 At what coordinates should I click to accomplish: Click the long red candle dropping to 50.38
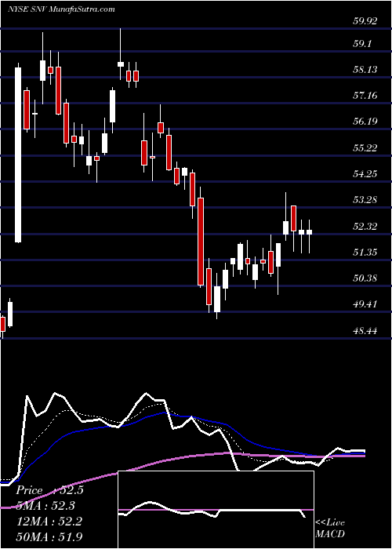click(201, 242)
